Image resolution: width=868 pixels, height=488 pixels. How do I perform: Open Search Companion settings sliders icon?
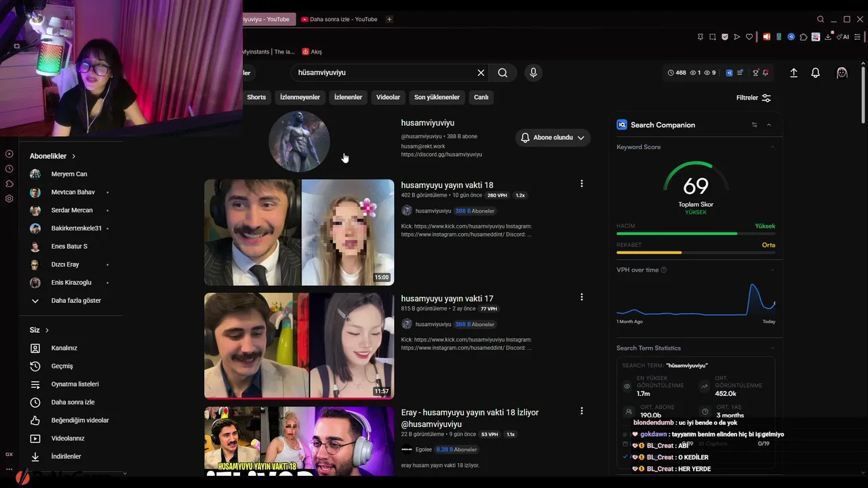755,125
